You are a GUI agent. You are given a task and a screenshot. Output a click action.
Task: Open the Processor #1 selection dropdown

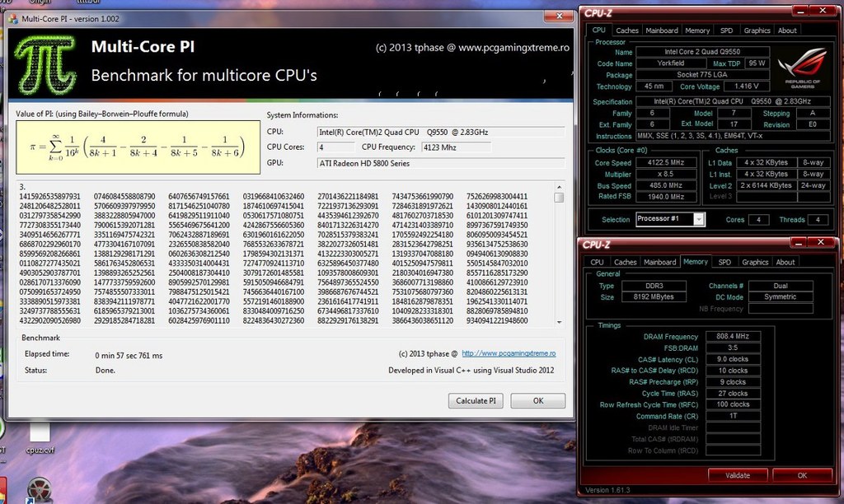pos(699,219)
